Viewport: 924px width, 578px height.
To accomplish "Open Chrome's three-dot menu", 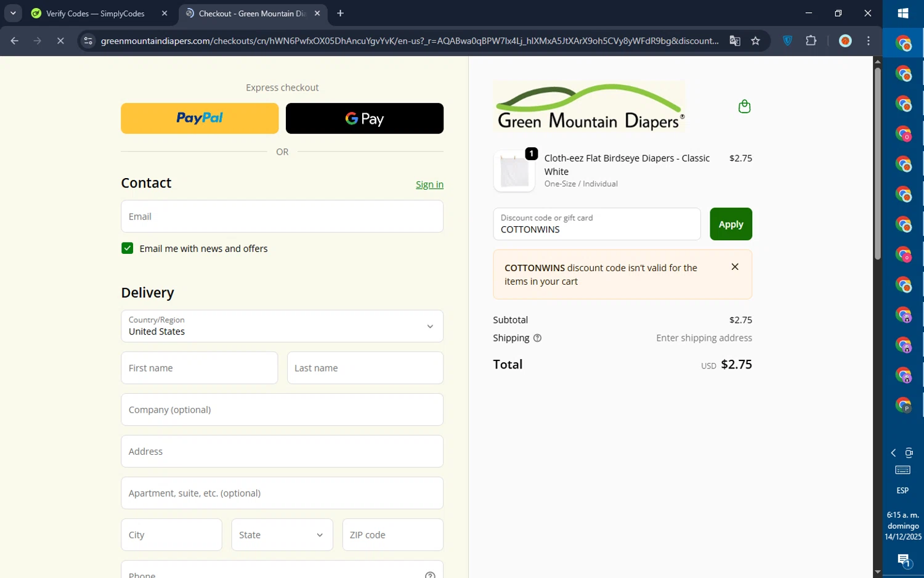I will [869, 41].
